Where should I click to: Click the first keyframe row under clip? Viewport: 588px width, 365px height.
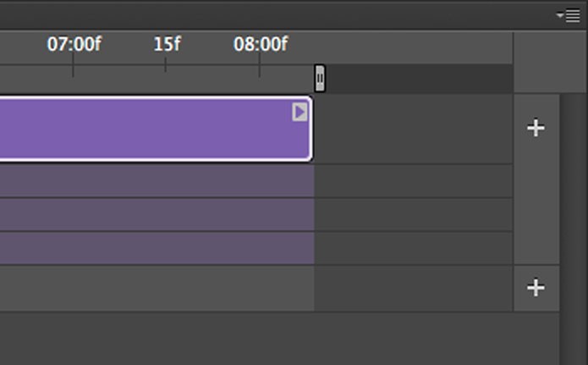click(157, 181)
